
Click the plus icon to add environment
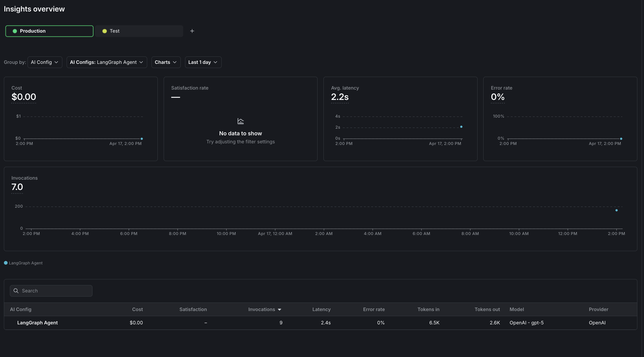coord(192,31)
